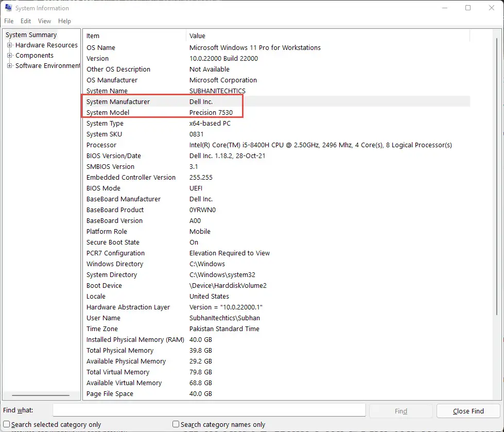This screenshot has height=432, width=504.
Task: Click the Close Find button
Action: 468,411
